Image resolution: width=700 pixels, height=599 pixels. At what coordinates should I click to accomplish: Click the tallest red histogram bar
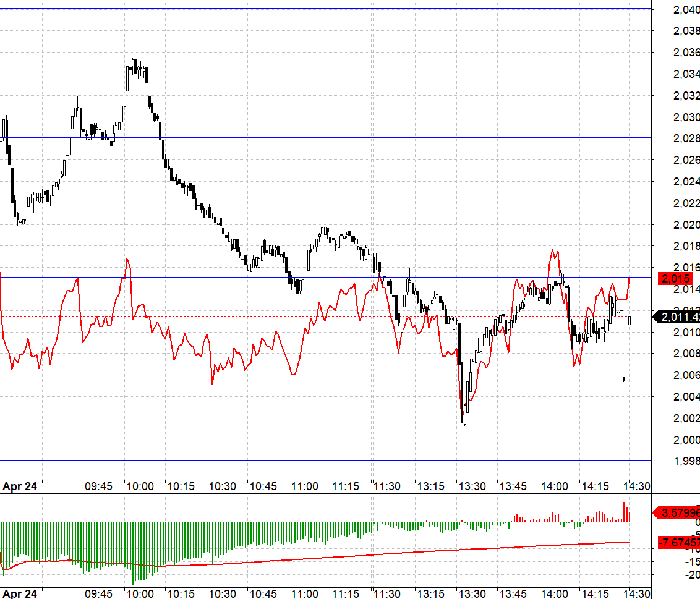(x=625, y=512)
